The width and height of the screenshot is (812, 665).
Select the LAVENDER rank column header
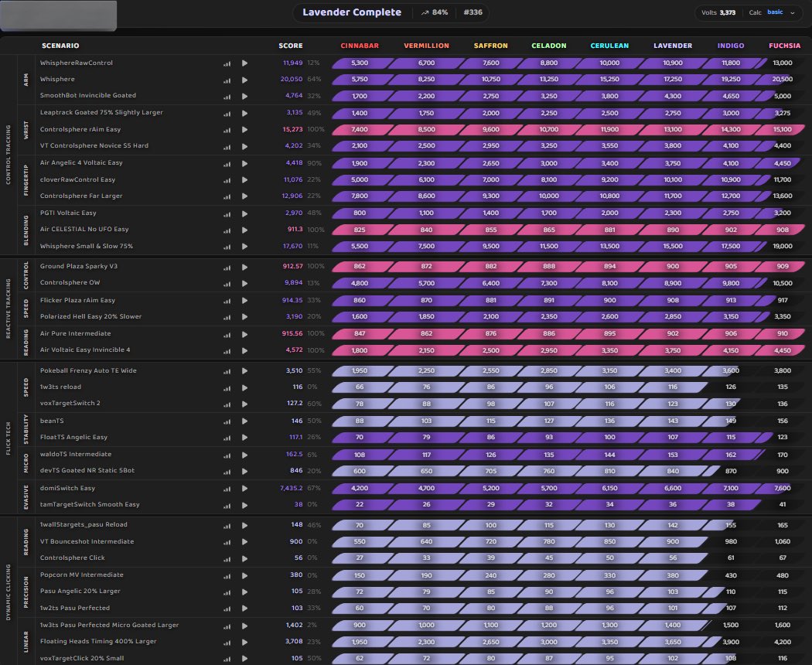tap(672, 46)
